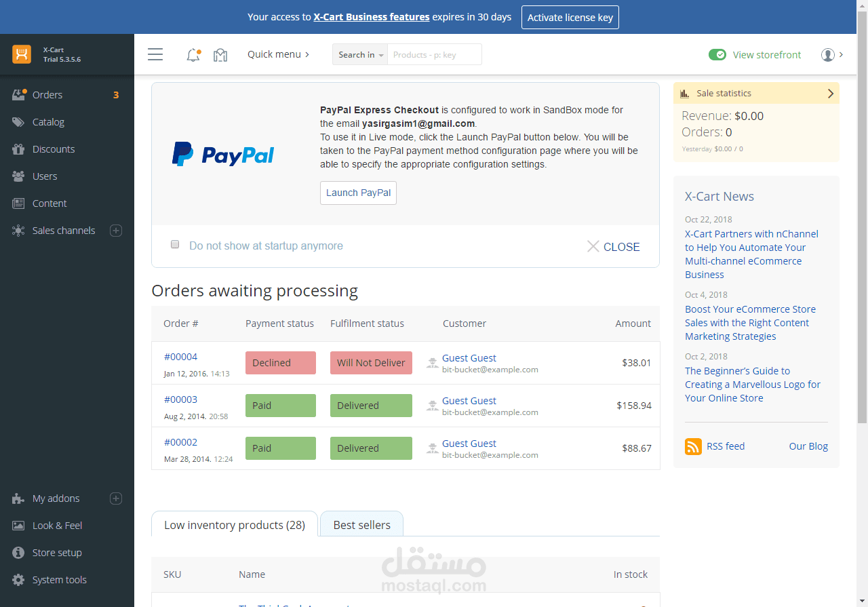Click guest avatar icon for order #00004
This screenshot has width=868, height=607.
(x=433, y=363)
